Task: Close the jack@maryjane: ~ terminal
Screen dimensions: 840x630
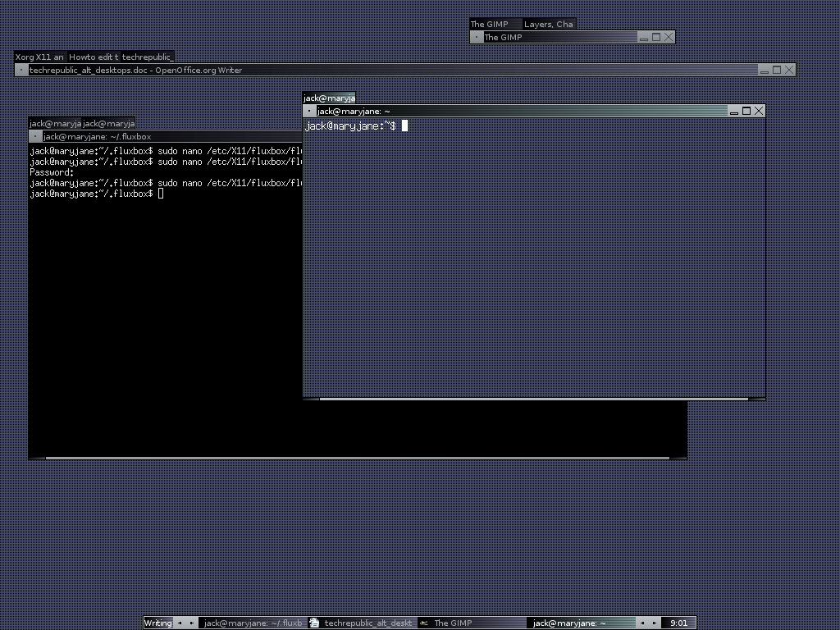Action: 759,111
